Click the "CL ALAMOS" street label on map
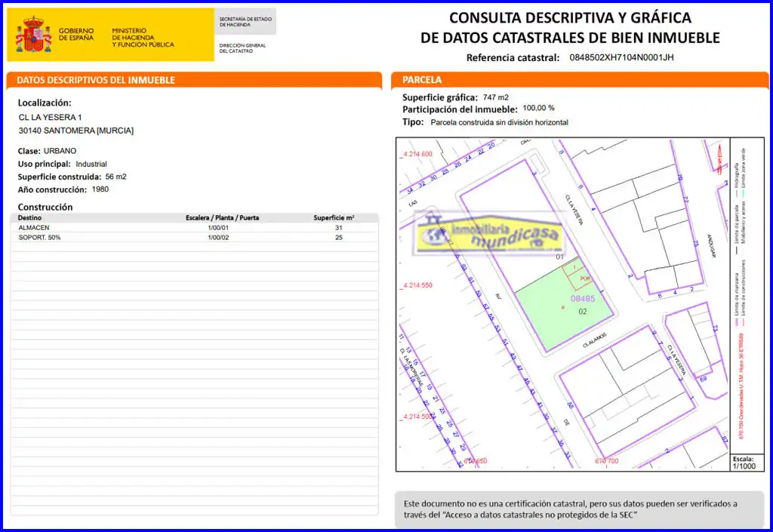773x532 pixels. 595,340
